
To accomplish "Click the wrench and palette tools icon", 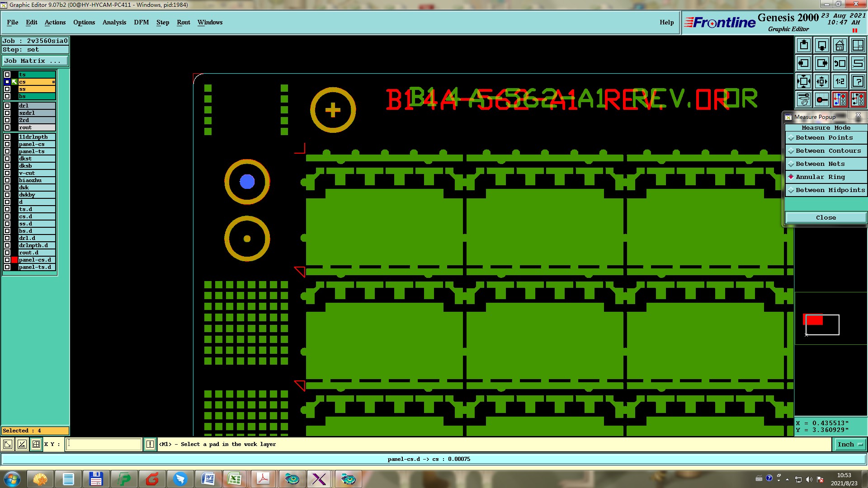I will point(803,99).
